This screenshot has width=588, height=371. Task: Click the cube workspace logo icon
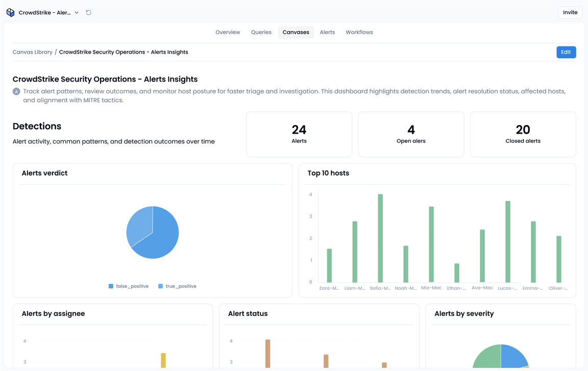click(x=11, y=12)
